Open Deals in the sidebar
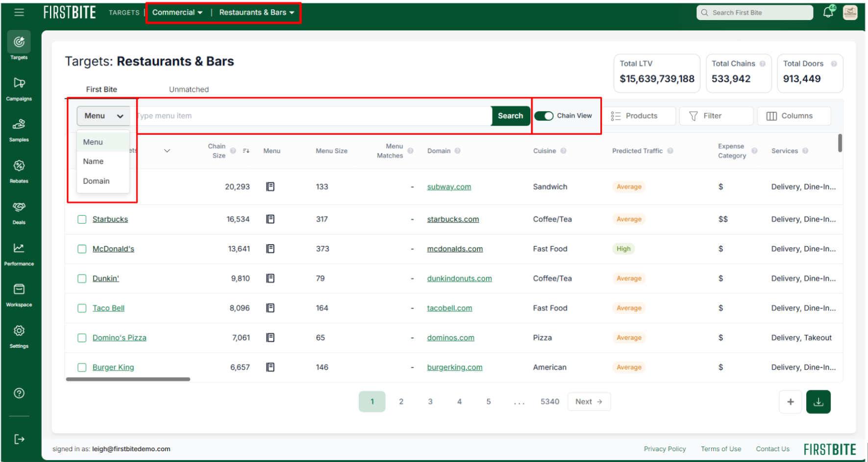This screenshot has height=462, width=868. (19, 212)
